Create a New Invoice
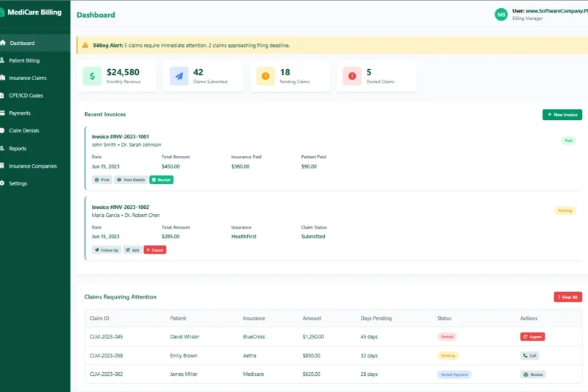 562,115
